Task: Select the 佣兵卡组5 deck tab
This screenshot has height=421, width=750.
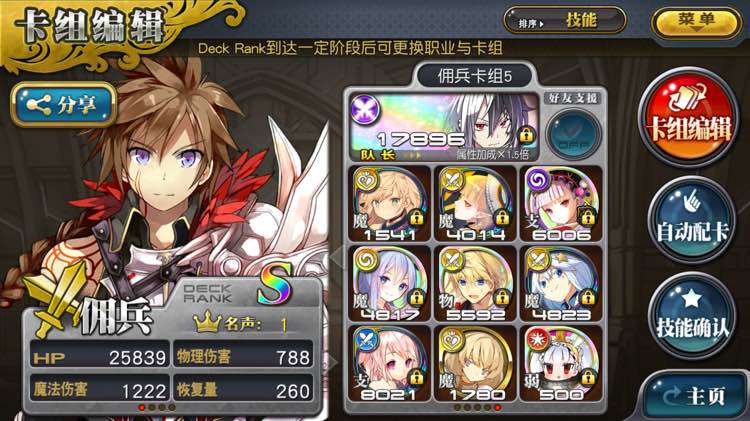Action: pos(474,76)
